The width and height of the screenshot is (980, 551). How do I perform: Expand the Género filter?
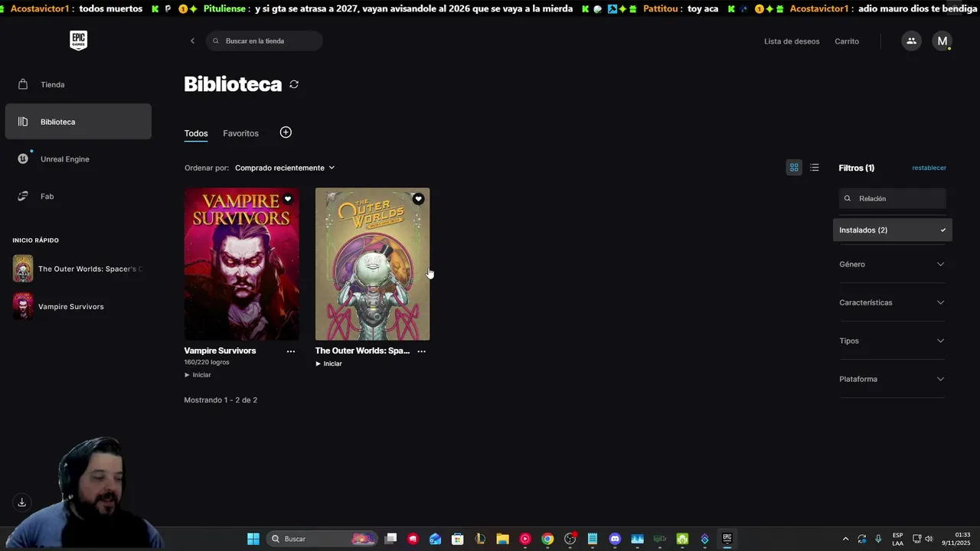pyautogui.click(x=893, y=264)
